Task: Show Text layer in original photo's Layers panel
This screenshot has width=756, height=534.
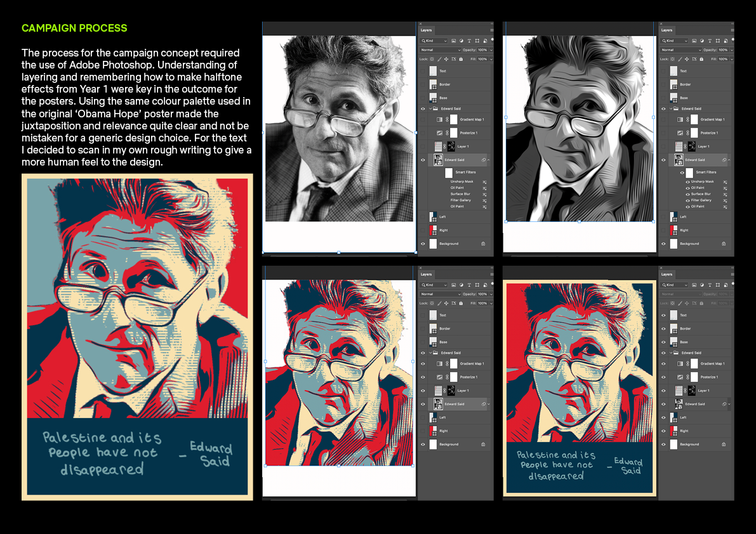Action: tap(423, 71)
